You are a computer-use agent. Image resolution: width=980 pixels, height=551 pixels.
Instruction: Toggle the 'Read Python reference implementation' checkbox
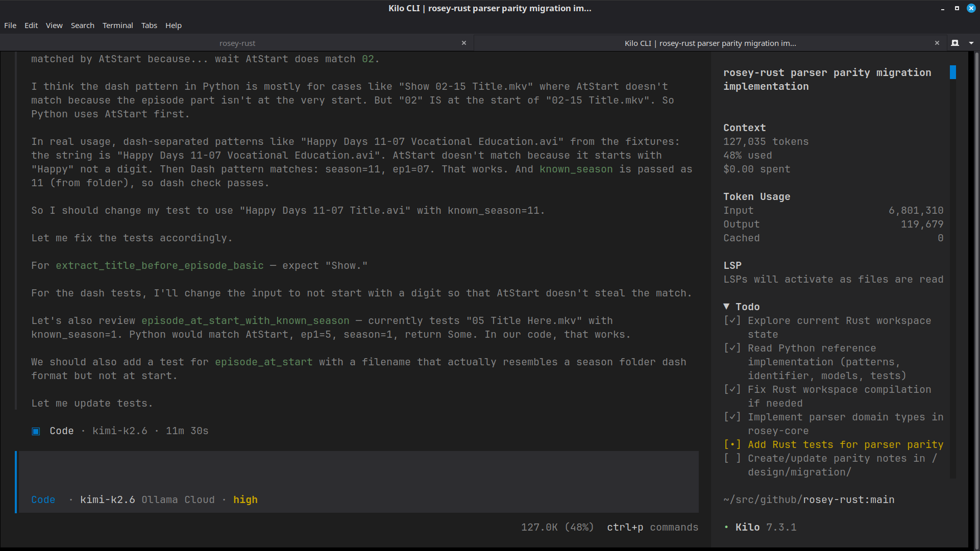click(732, 348)
